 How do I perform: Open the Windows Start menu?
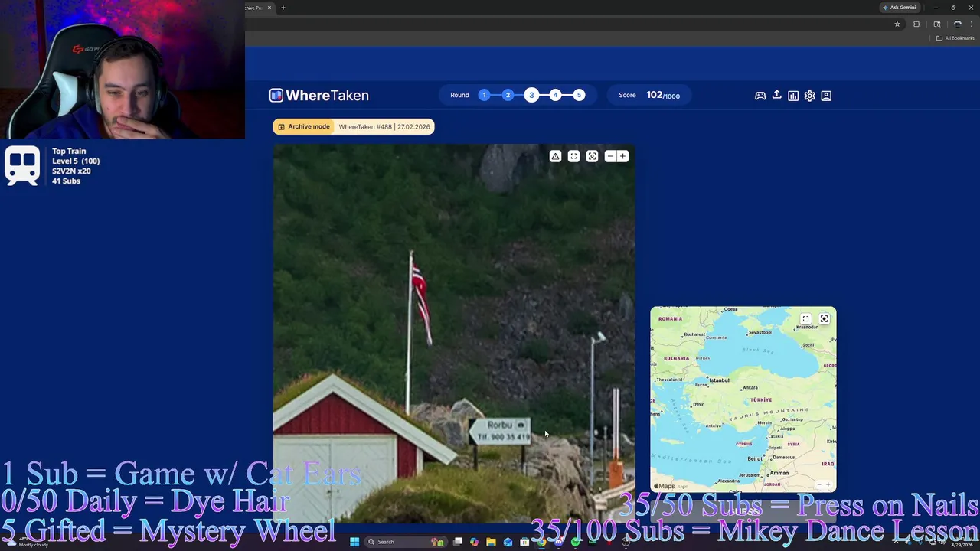pyautogui.click(x=354, y=542)
